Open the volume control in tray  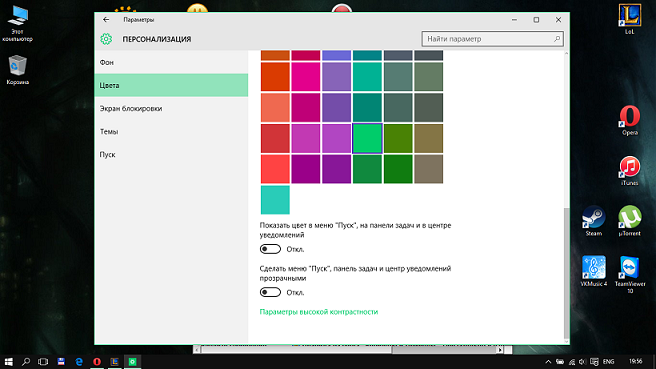tap(582, 362)
